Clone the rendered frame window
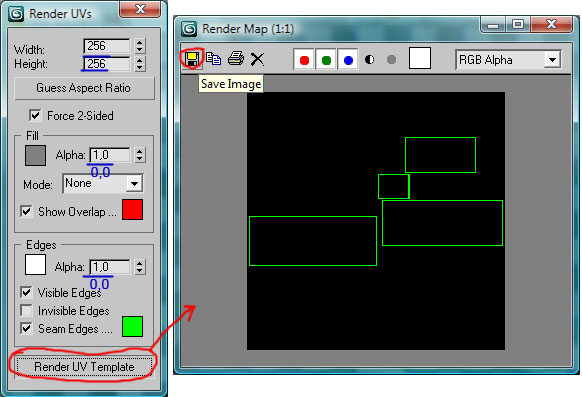Screen dimensions: 582x397 coord(213,59)
